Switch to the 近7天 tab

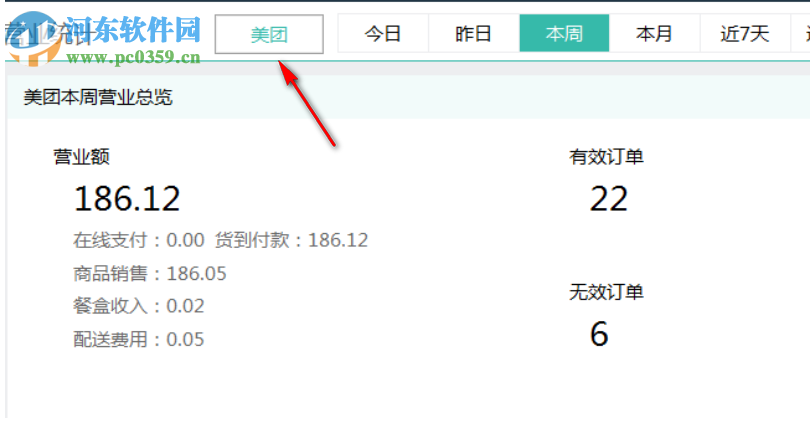(x=745, y=34)
